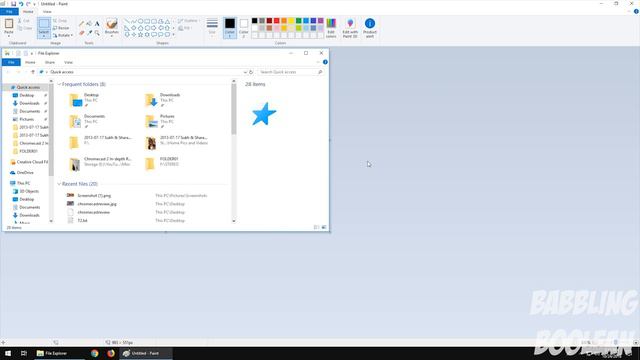Select the Text tool in Paint
The width and height of the screenshot is (640, 360).
click(x=97, y=24)
